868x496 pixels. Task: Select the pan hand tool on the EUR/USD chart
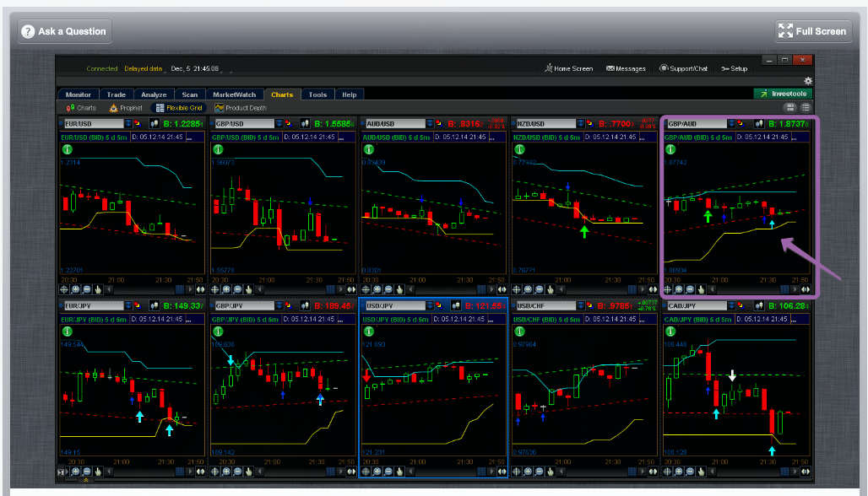98,288
